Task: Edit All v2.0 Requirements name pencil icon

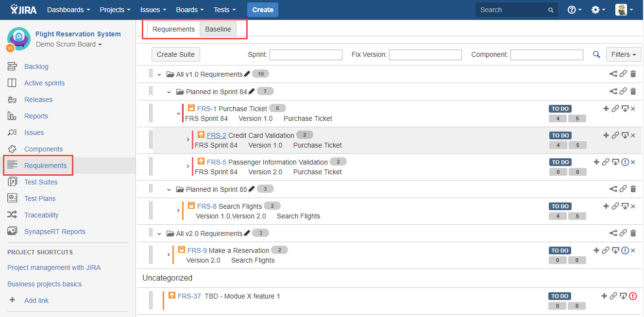Action: 247,234
